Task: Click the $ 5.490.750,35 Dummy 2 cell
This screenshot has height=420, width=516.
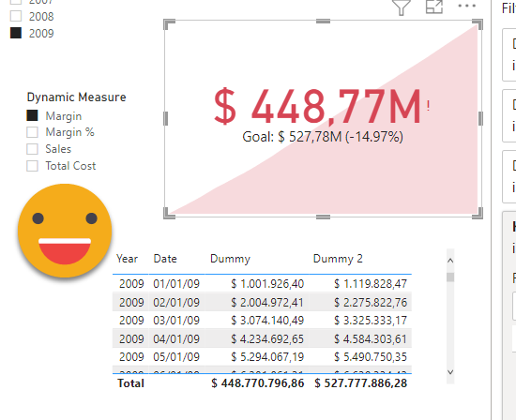Action: pos(371,356)
